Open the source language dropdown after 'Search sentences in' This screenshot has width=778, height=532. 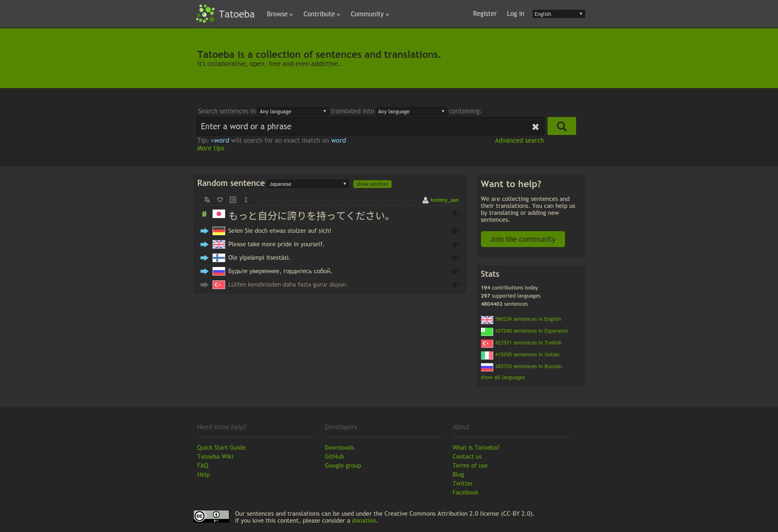[x=293, y=111]
